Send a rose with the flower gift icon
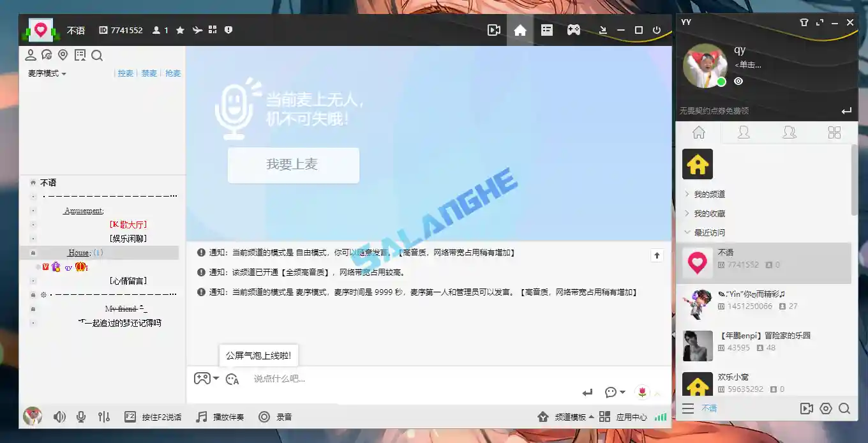Image resolution: width=868 pixels, height=443 pixels. [x=641, y=392]
